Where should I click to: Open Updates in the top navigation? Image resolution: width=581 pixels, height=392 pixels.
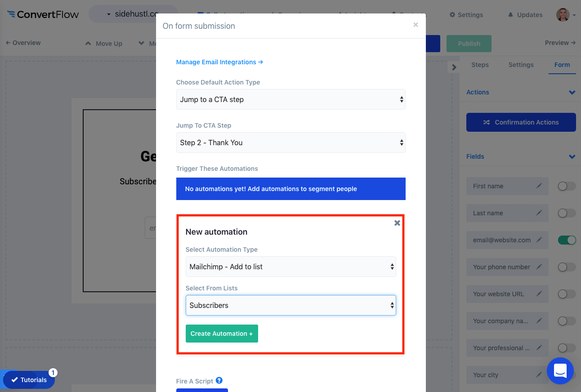coord(525,15)
